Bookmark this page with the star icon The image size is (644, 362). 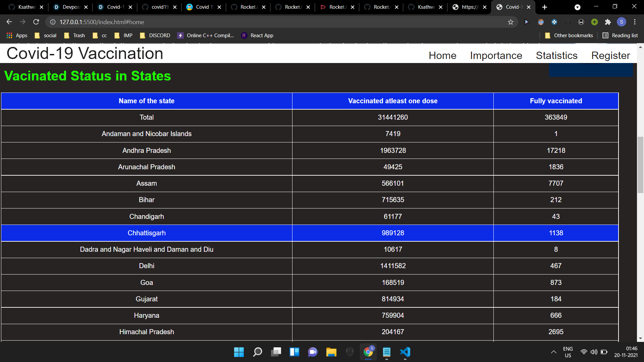[511, 22]
